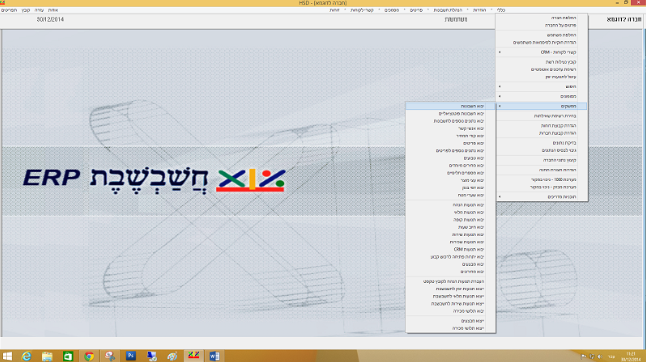
Task: Open File Explorer from the taskbar
Action: pos(47,356)
